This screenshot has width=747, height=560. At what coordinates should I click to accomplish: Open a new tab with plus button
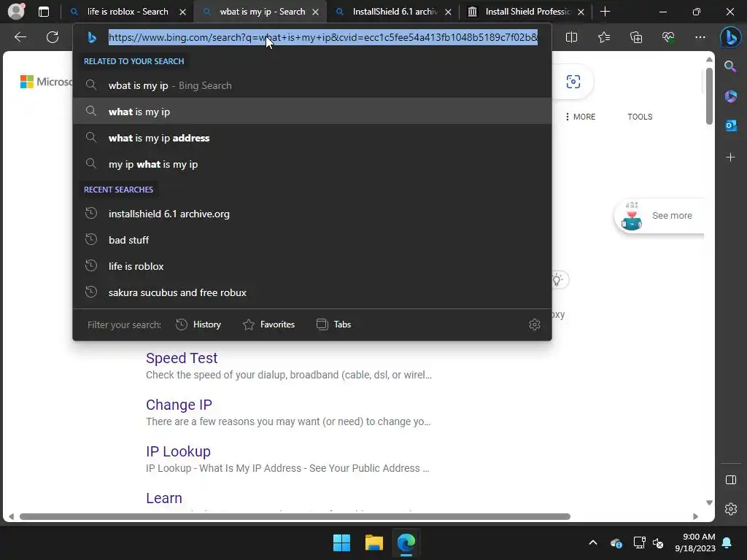point(605,12)
